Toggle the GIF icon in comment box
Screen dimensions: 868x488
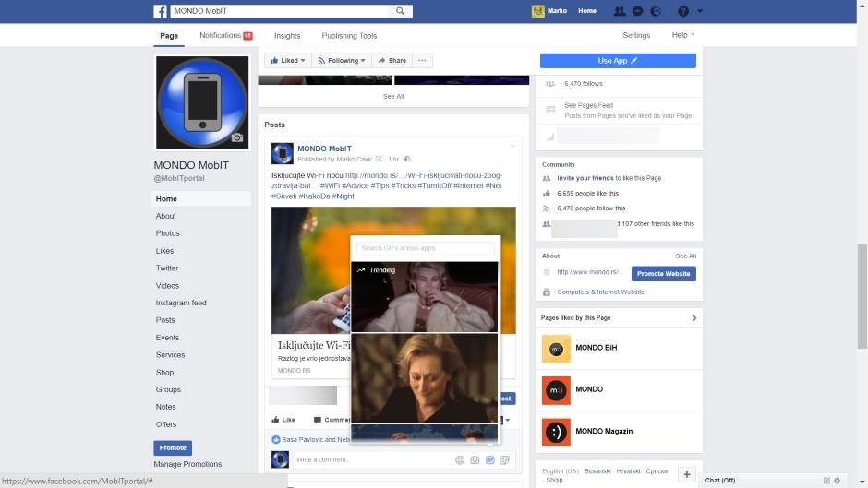coord(490,459)
